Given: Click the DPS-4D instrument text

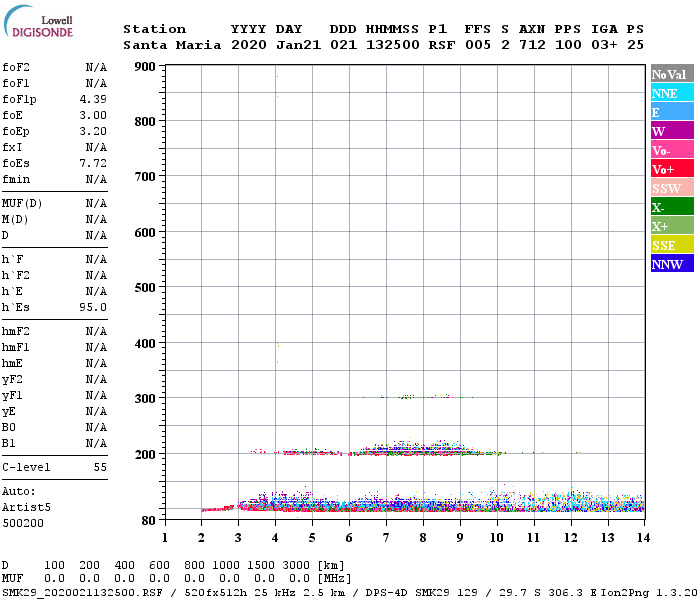Looking at the screenshot, I should tap(386, 592).
